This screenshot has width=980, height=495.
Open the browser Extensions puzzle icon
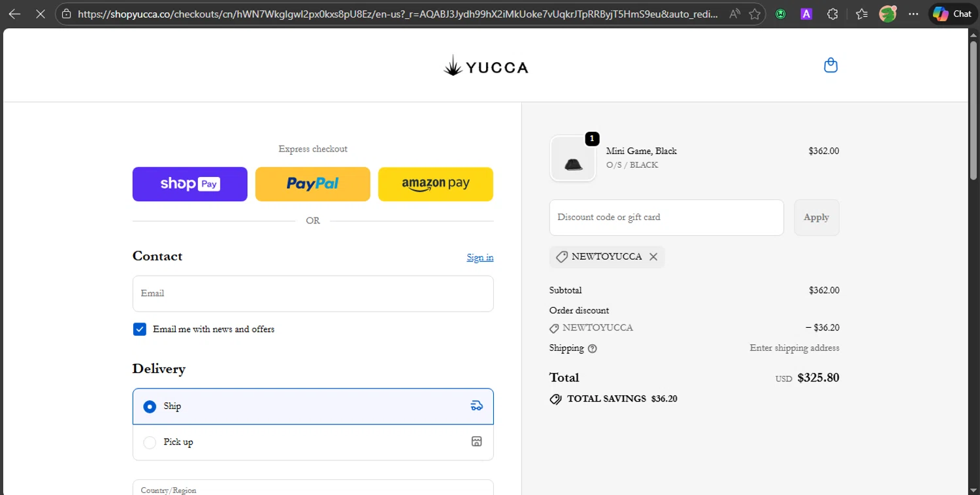coord(832,14)
